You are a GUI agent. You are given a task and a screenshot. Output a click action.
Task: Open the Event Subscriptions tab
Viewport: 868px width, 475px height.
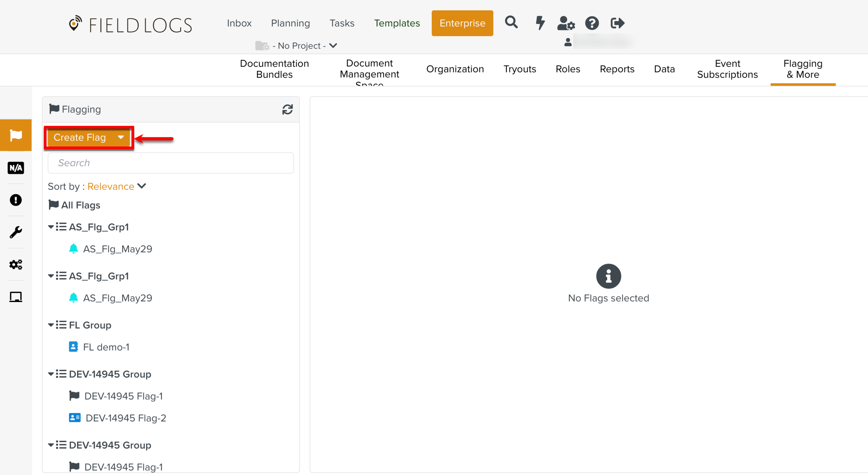tap(727, 69)
